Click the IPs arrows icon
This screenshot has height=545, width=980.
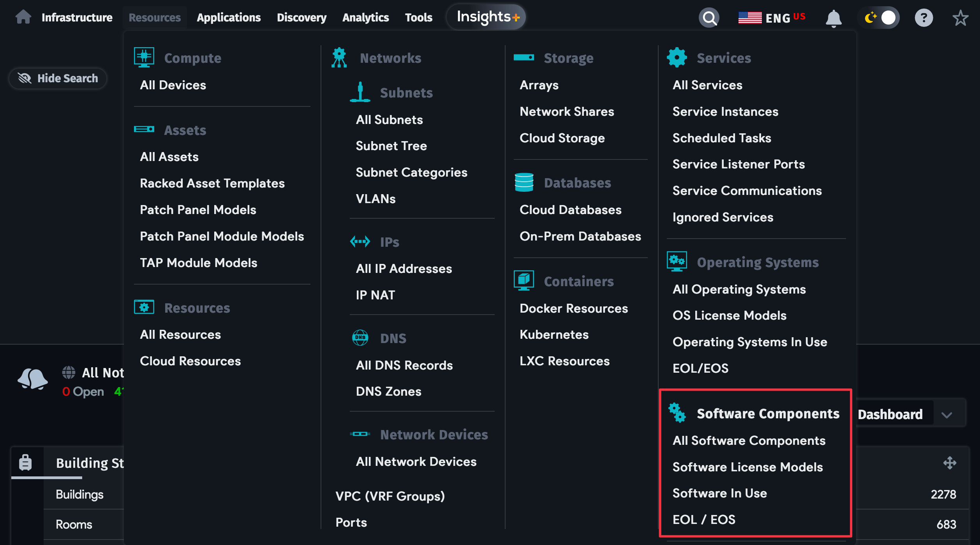coord(360,242)
